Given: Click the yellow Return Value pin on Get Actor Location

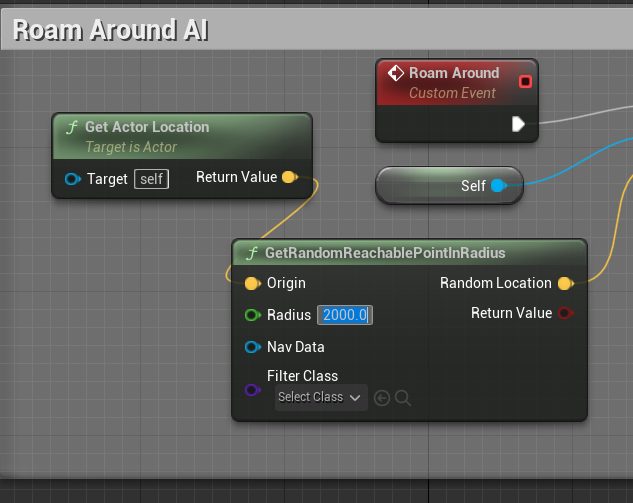Looking at the screenshot, I should coord(289,178).
